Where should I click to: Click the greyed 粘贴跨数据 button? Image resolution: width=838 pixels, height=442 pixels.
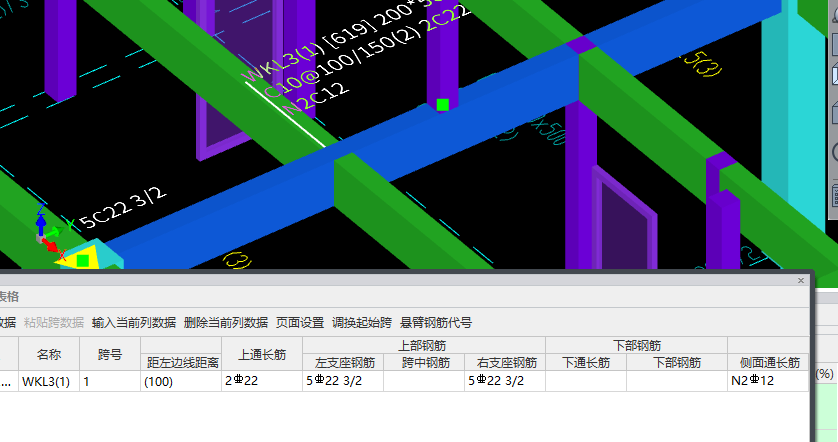pyautogui.click(x=53, y=323)
